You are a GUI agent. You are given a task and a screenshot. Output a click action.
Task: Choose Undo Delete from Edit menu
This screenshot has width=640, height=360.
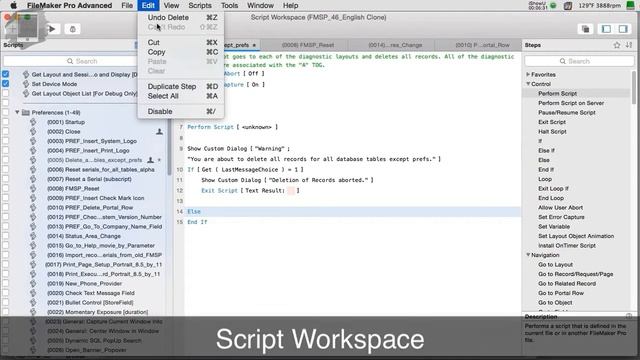click(181, 18)
